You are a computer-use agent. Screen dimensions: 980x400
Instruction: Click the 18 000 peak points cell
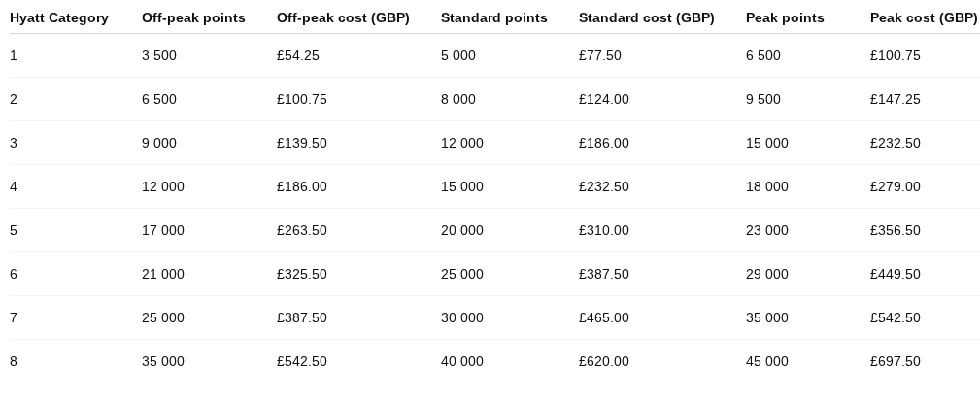[x=767, y=186]
